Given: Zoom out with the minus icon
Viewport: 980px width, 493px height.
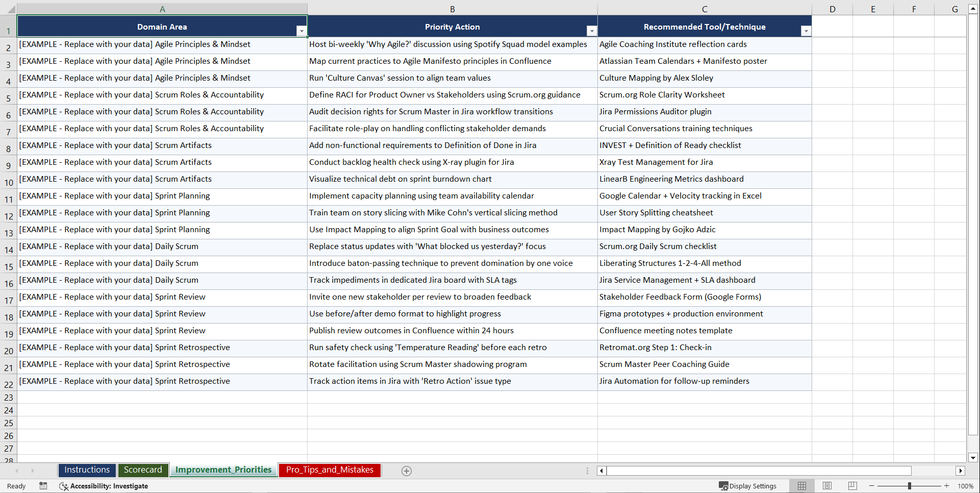Looking at the screenshot, I should pos(872,486).
